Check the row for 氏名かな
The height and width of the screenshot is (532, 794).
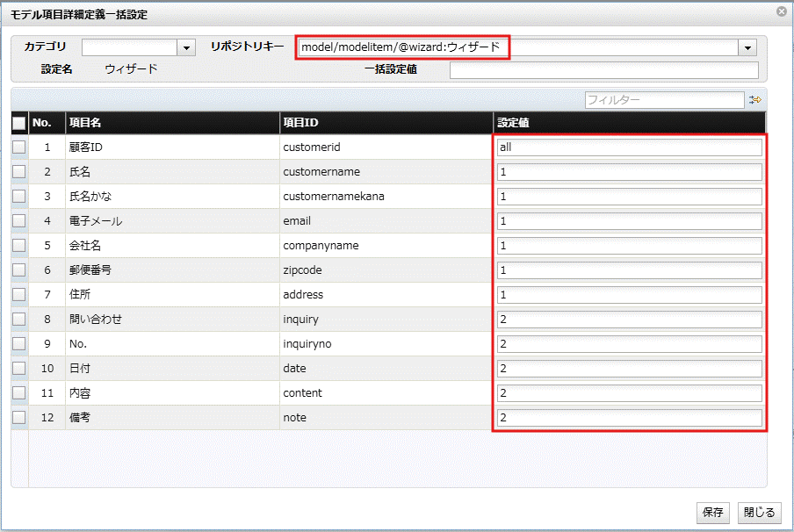[18, 197]
